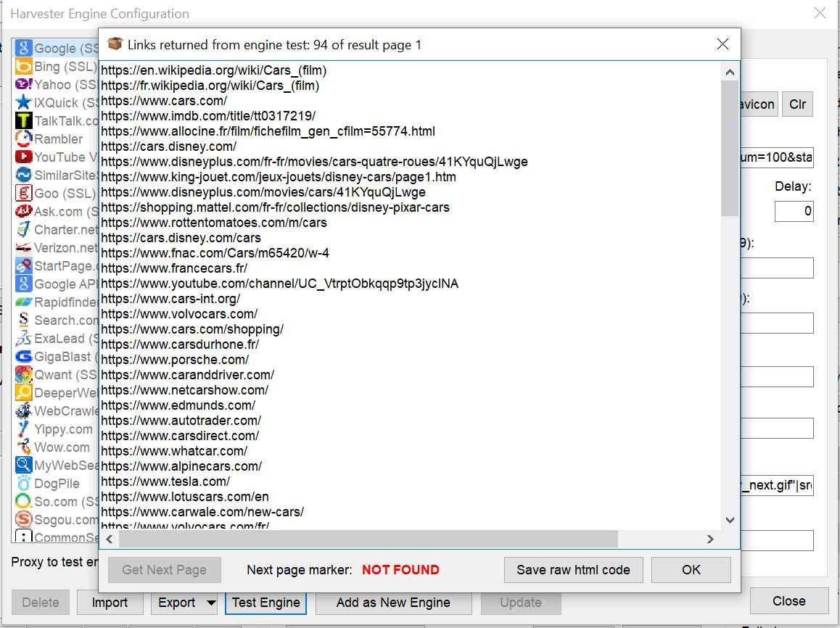This screenshot has height=628, width=840.
Task: Select the So.com engine icon
Action: [x=23, y=502]
